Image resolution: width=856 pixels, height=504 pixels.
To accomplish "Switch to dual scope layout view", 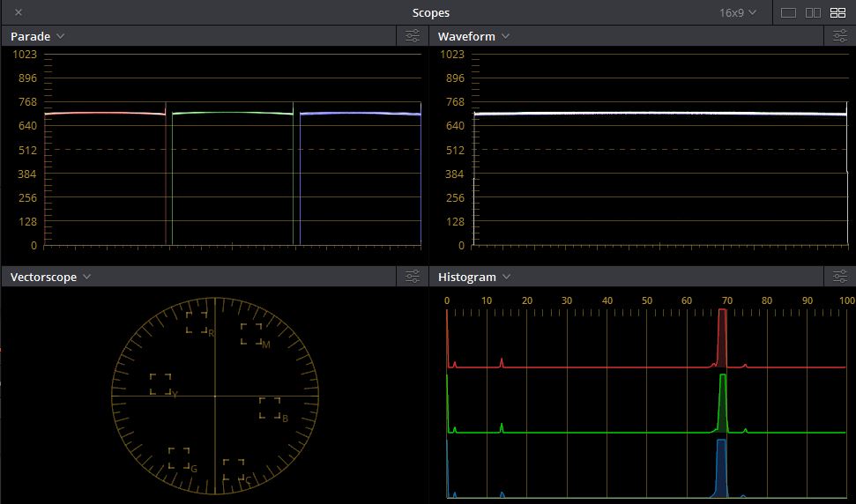I will [813, 12].
